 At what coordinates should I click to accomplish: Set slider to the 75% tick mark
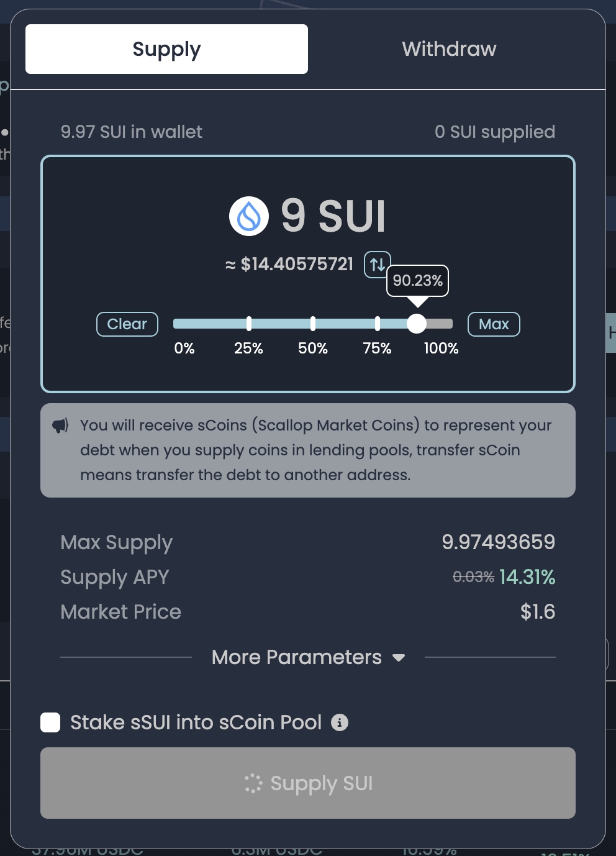coord(378,324)
